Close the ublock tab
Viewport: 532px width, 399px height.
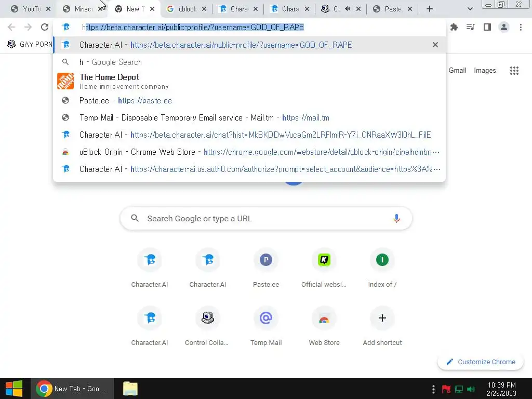[204, 9]
